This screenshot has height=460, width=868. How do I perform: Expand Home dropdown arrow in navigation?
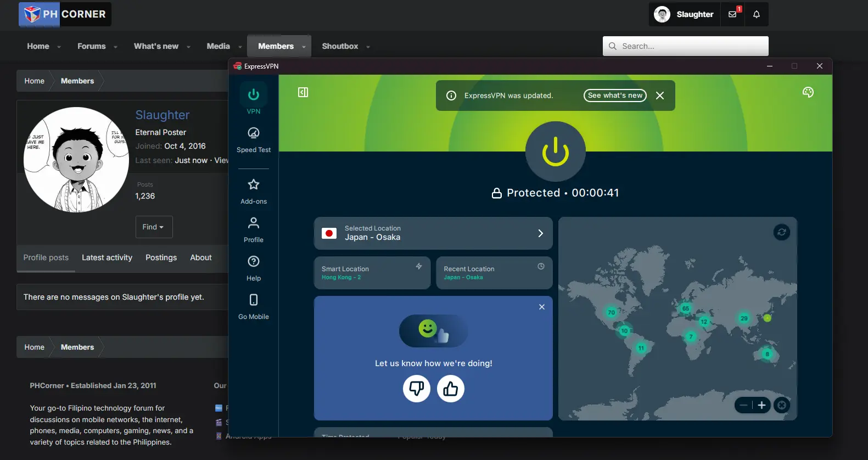click(59, 47)
